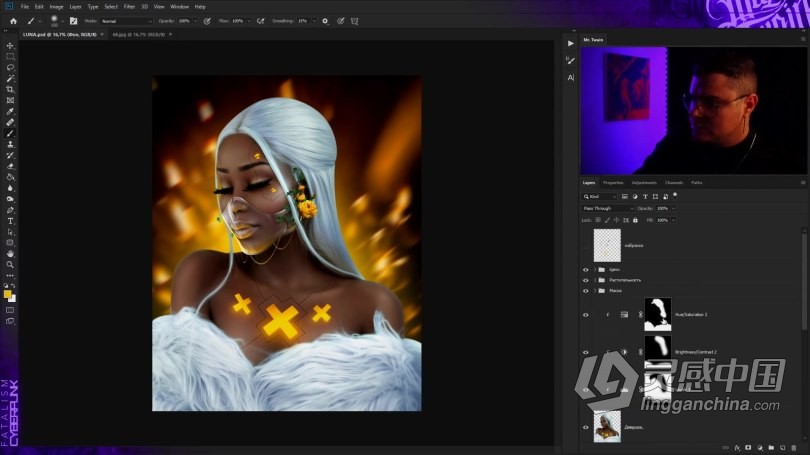
Task: Switch to the Adjustments tab
Action: click(644, 183)
